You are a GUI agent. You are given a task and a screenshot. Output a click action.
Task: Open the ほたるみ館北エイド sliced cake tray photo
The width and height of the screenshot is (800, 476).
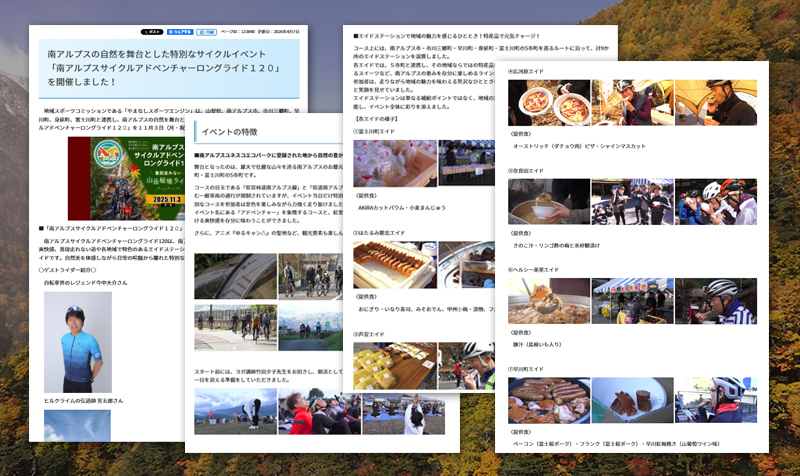395,265
